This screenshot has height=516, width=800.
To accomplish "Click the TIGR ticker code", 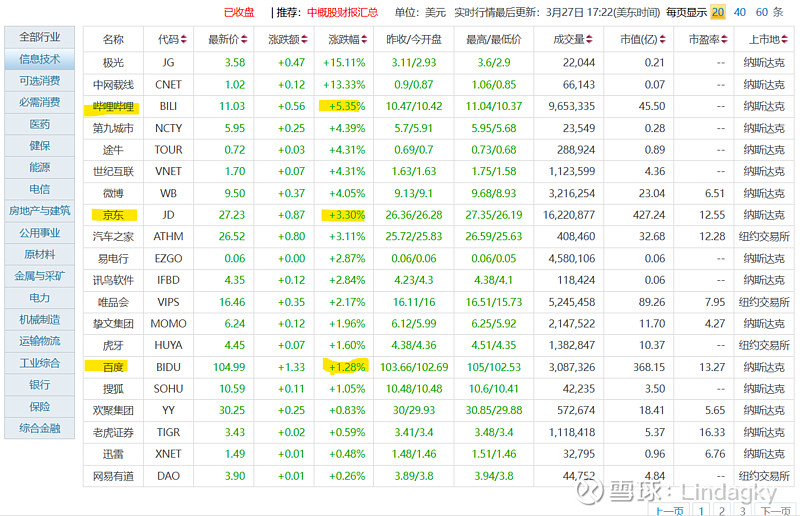I will [168, 432].
